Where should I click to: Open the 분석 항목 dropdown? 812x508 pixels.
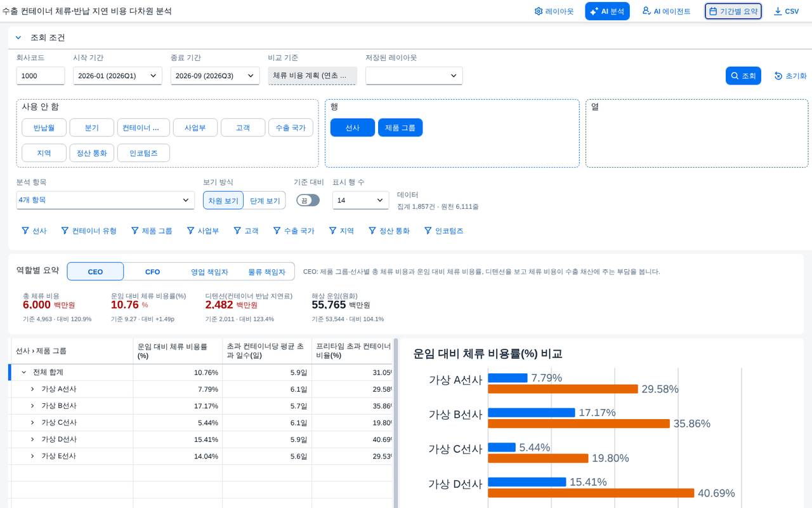point(105,200)
